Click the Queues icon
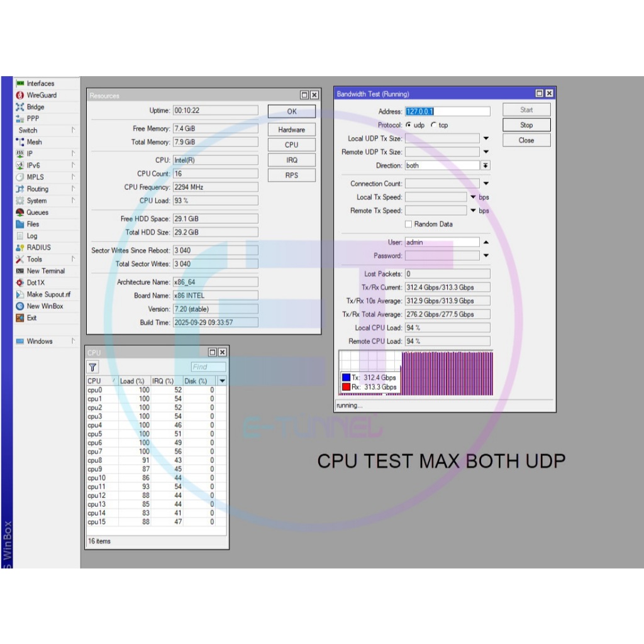The width and height of the screenshot is (644, 644). (x=20, y=213)
